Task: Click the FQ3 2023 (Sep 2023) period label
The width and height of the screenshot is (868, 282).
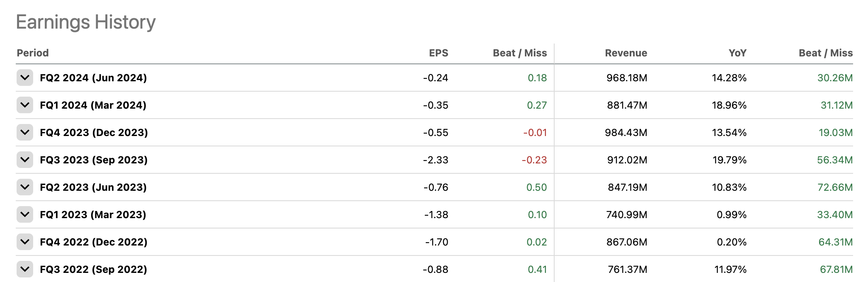Action: [94, 160]
